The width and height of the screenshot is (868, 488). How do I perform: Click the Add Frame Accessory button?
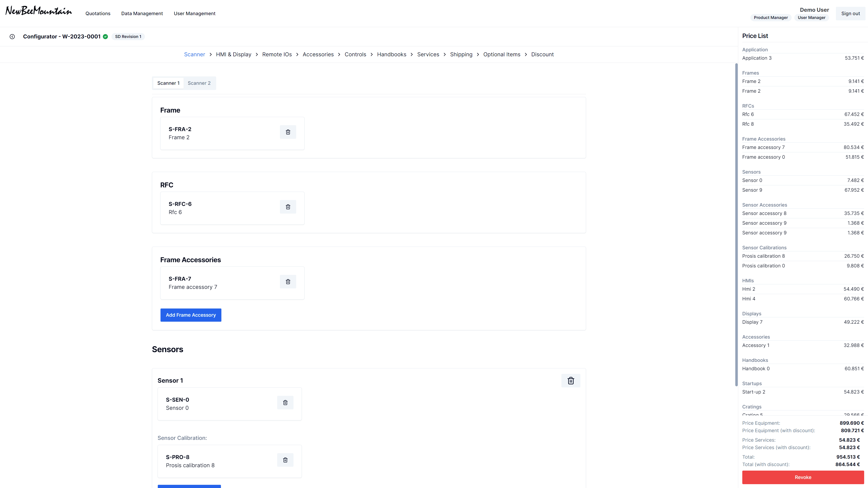191,315
